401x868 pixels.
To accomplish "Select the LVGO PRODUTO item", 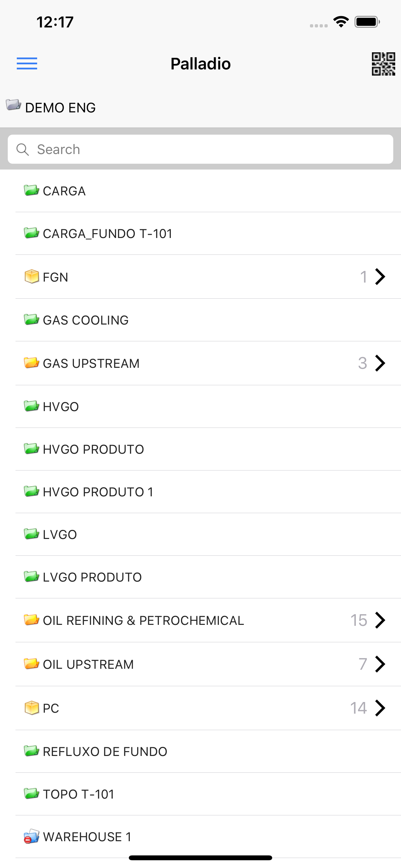I will click(x=208, y=577).
